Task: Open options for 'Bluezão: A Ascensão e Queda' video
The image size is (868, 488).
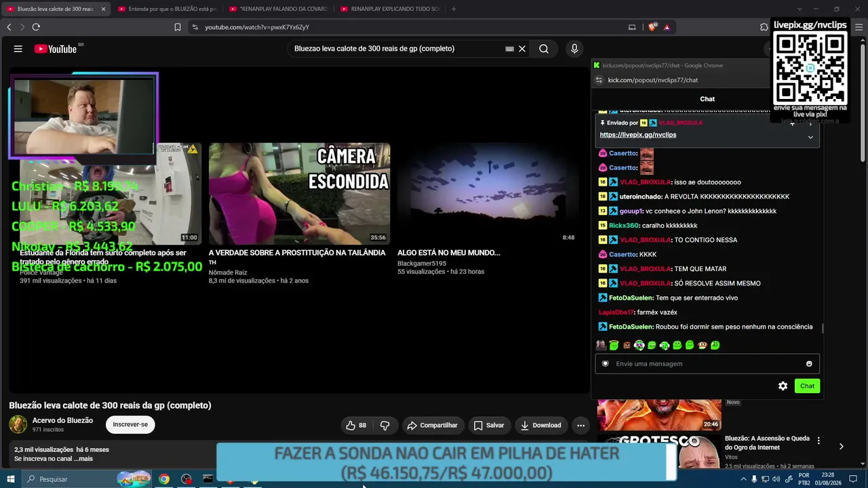Action: (818, 441)
